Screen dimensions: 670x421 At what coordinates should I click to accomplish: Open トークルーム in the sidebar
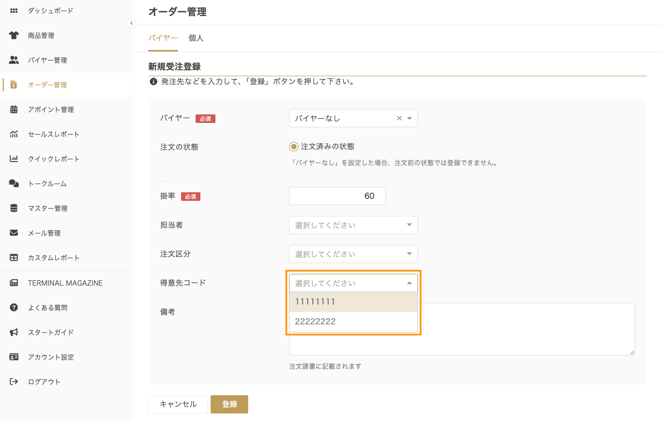coord(47,184)
